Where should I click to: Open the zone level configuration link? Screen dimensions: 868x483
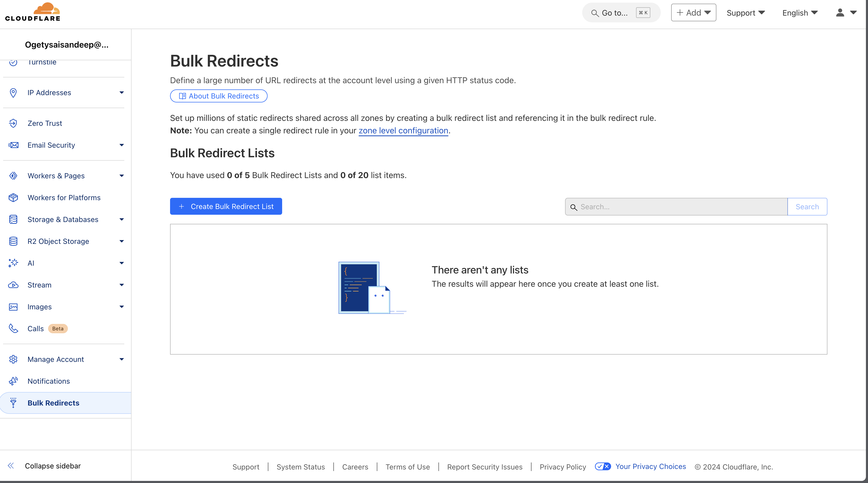click(403, 131)
